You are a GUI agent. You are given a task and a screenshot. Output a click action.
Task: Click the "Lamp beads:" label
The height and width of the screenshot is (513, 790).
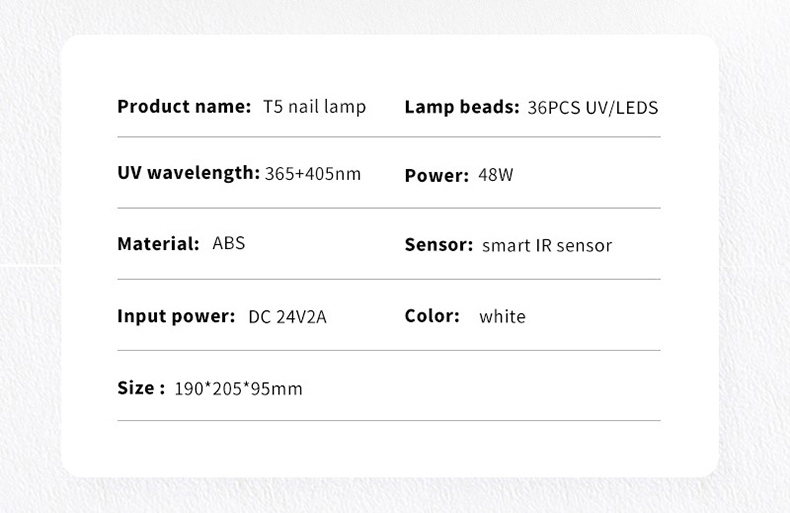point(461,107)
